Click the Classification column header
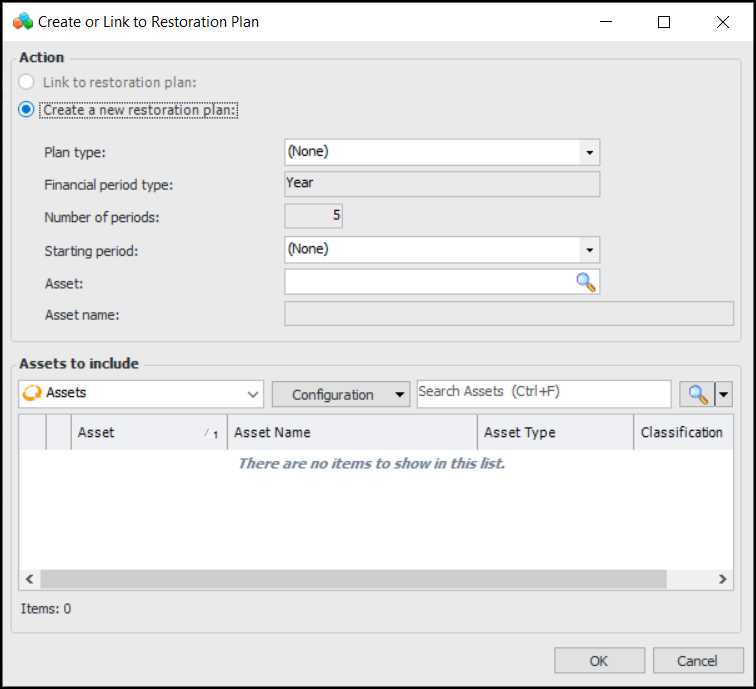Image resolution: width=756 pixels, height=689 pixels. tap(682, 433)
